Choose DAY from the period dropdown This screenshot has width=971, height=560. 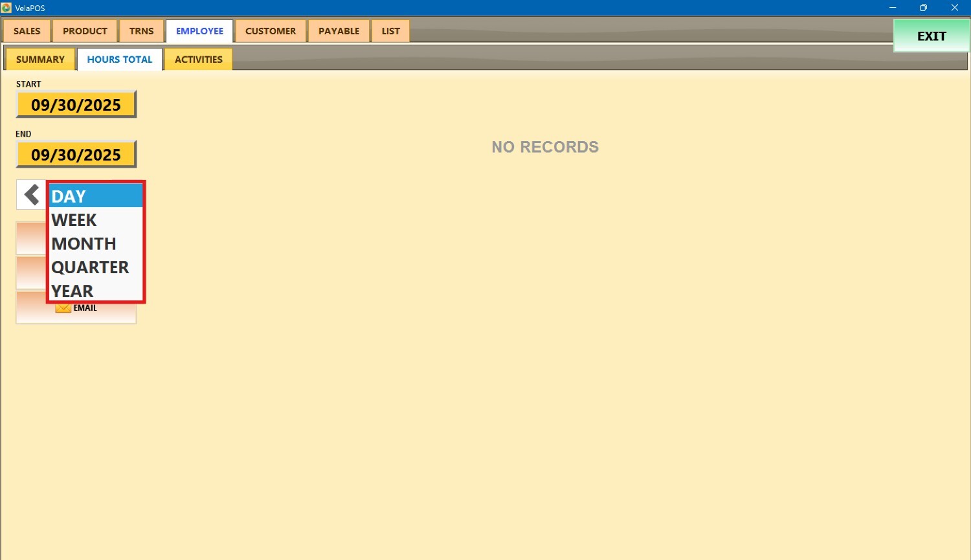tap(95, 196)
